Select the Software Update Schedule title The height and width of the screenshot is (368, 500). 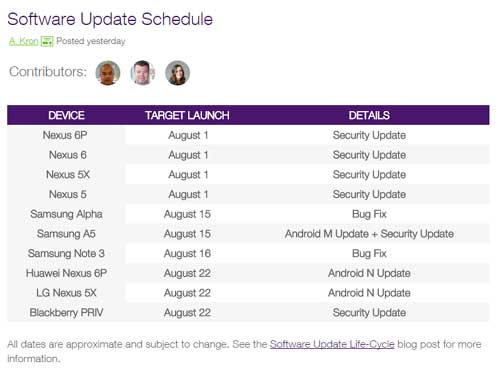(110, 19)
